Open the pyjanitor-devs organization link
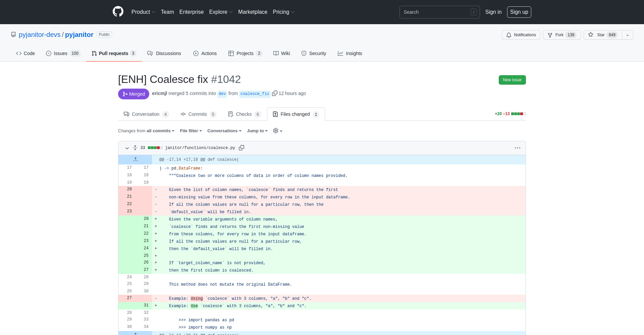The height and width of the screenshot is (335, 644). (x=40, y=35)
